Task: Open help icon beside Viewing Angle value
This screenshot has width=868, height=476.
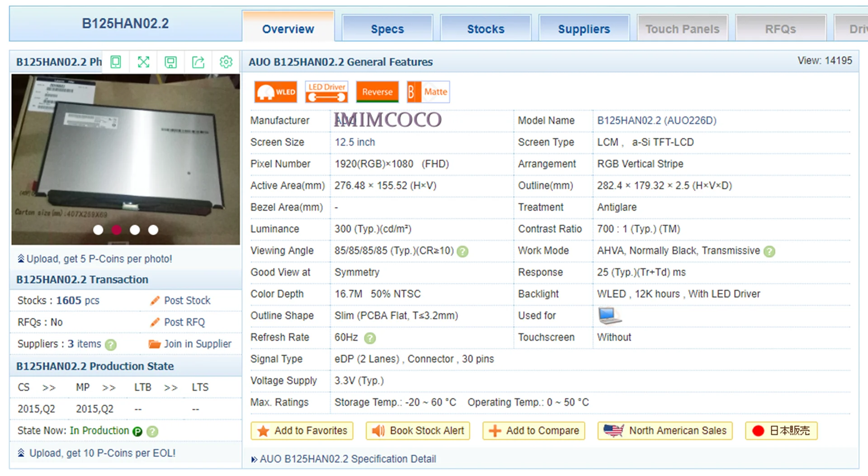Action: tap(462, 251)
